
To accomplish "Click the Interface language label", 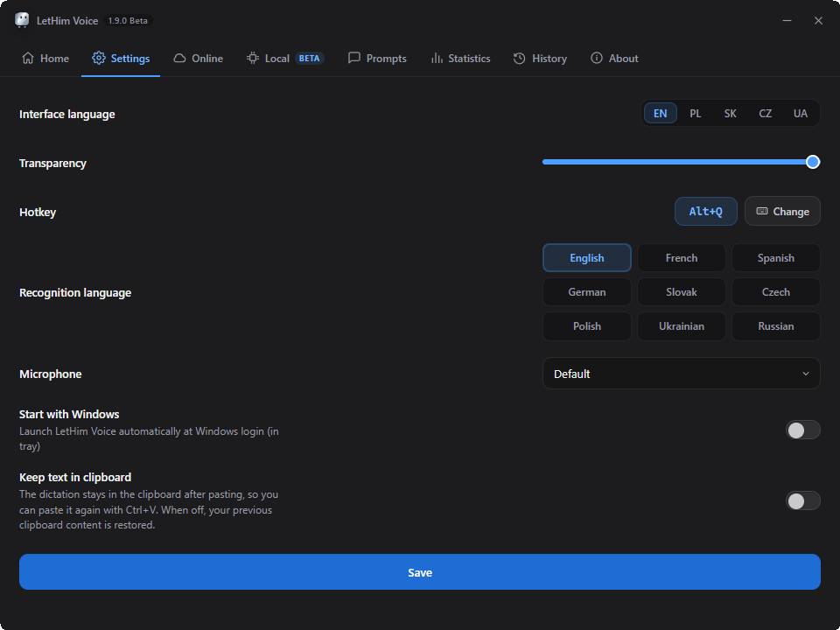I will tap(67, 114).
